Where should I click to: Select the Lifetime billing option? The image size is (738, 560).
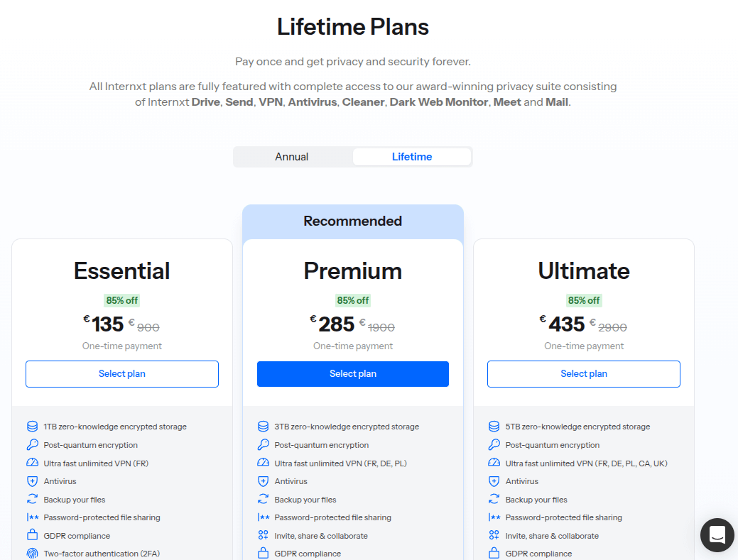click(412, 156)
